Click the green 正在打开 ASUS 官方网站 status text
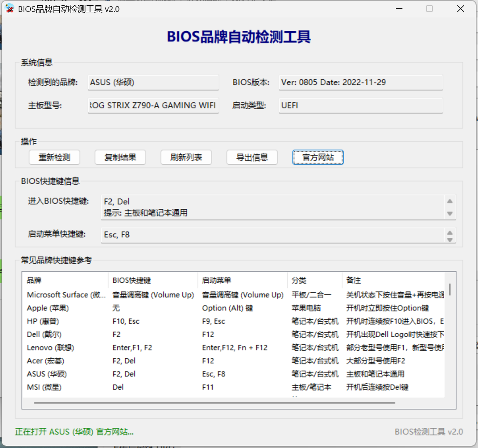 74,432
